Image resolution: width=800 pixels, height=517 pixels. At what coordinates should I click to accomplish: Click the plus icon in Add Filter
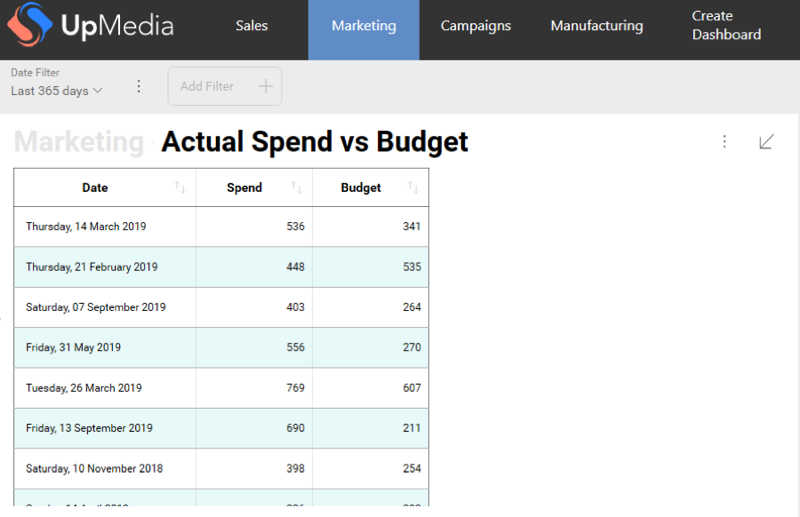point(266,87)
